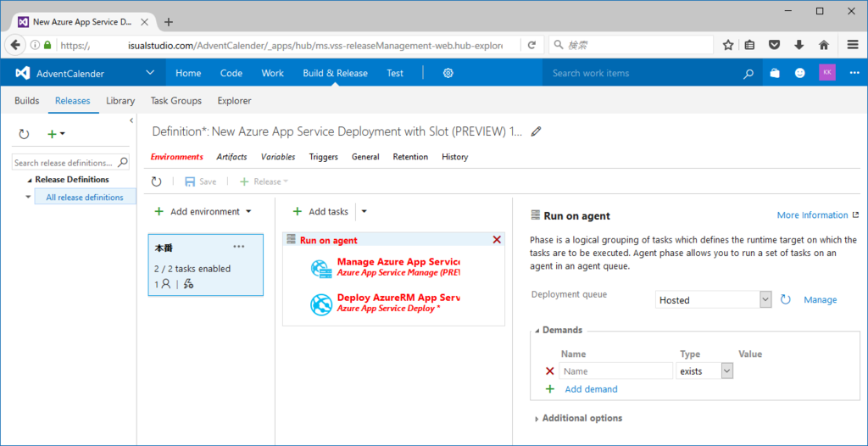Viewport: 868px width, 446px height.
Task: Click the green plus new definition button
Action: click(x=51, y=134)
